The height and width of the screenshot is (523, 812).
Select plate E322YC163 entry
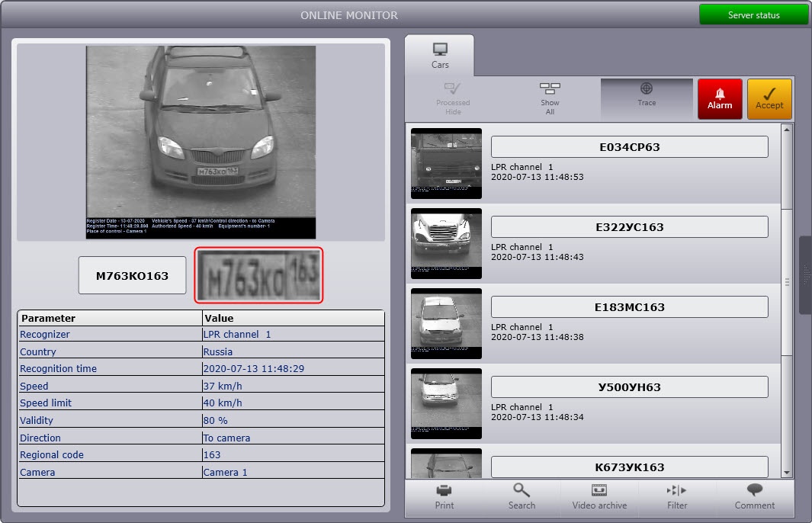click(629, 227)
